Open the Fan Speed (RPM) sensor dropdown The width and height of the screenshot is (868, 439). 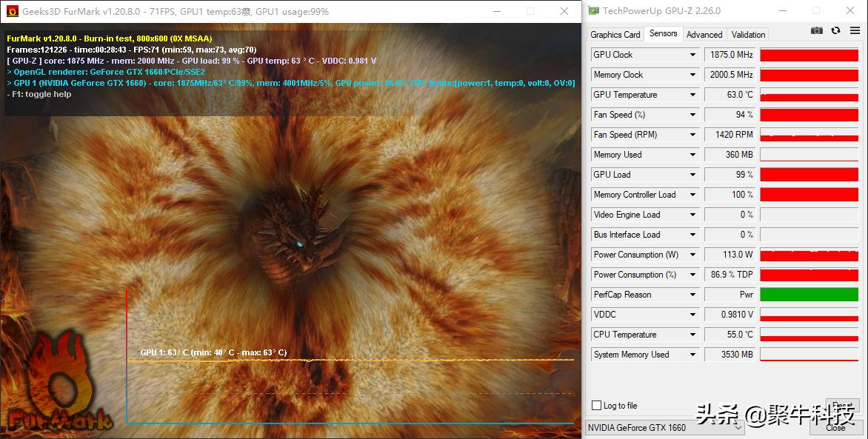point(692,135)
